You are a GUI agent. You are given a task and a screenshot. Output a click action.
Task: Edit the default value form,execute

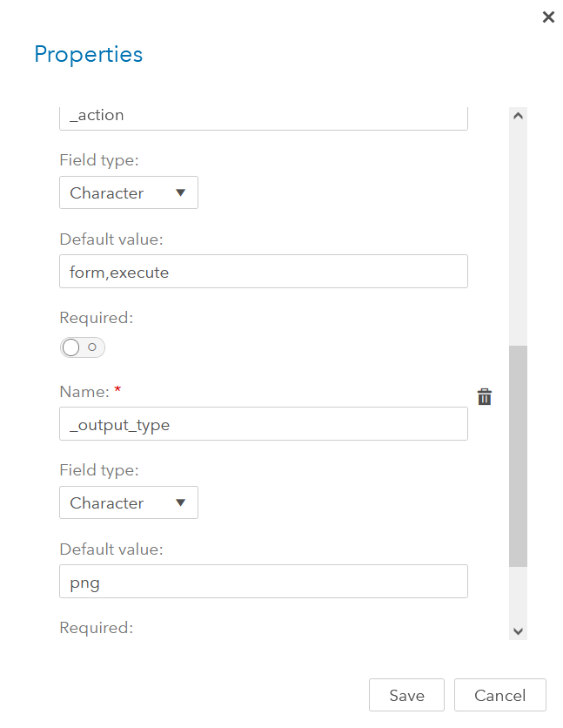[x=261, y=271]
